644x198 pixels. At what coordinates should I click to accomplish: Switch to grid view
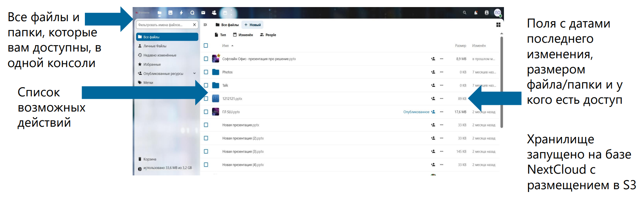[498, 25]
